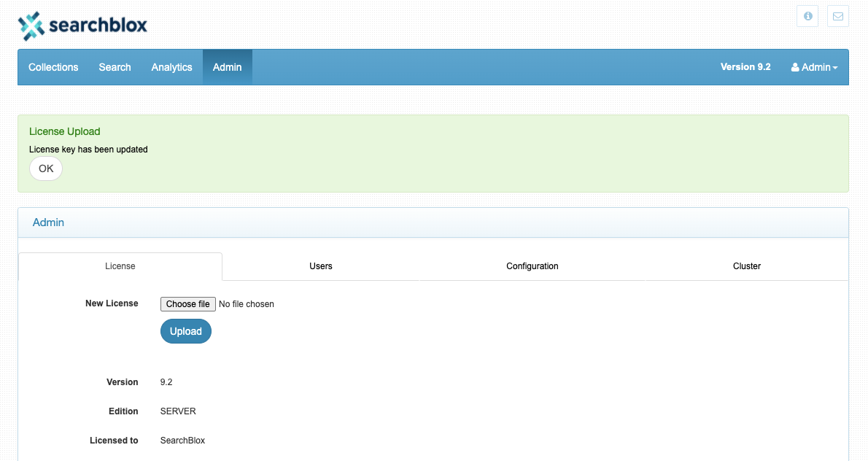The height and width of the screenshot is (461, 868).
Task: Go to the Collections menu
Action: click(x=53, y=67)
